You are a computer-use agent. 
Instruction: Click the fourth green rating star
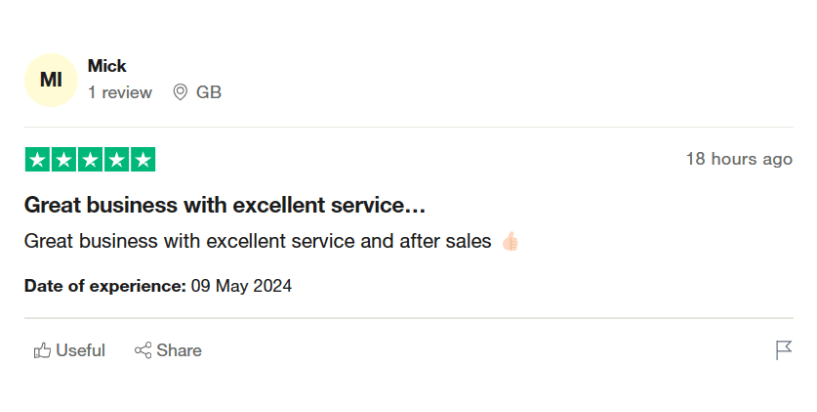point(116,159)
